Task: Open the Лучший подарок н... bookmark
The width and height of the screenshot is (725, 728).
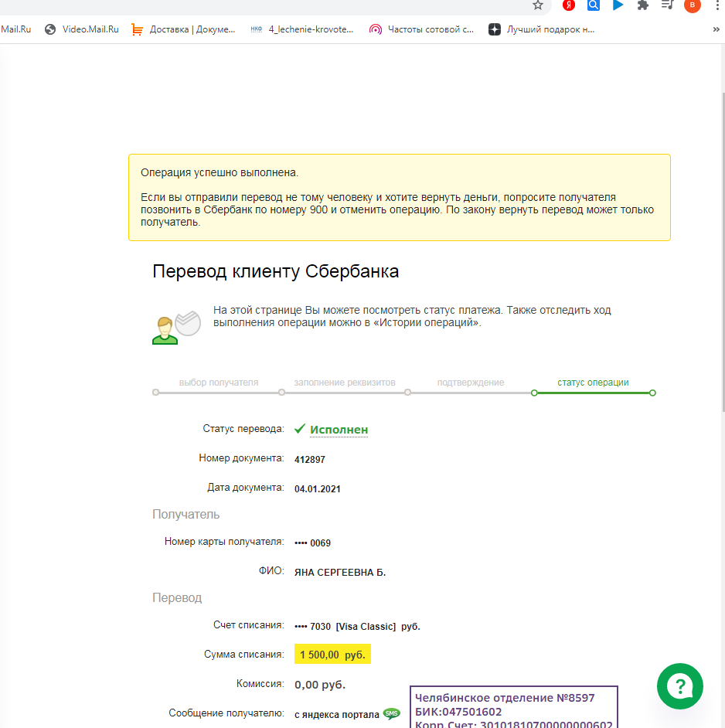Action: tap(542, 29)
